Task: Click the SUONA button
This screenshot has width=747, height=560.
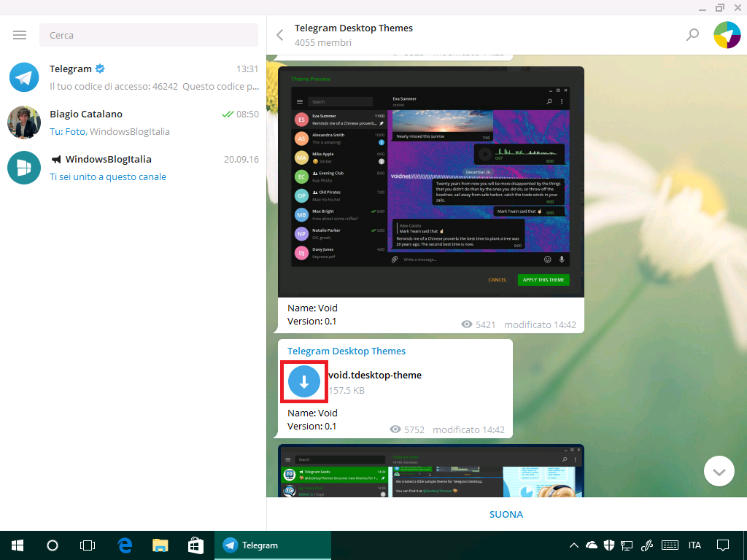Action: [x=506, y=514]
